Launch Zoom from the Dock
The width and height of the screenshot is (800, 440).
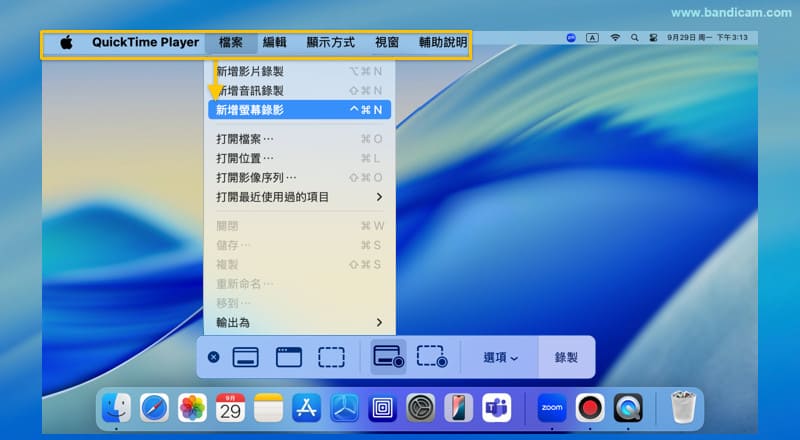(552, 408)
